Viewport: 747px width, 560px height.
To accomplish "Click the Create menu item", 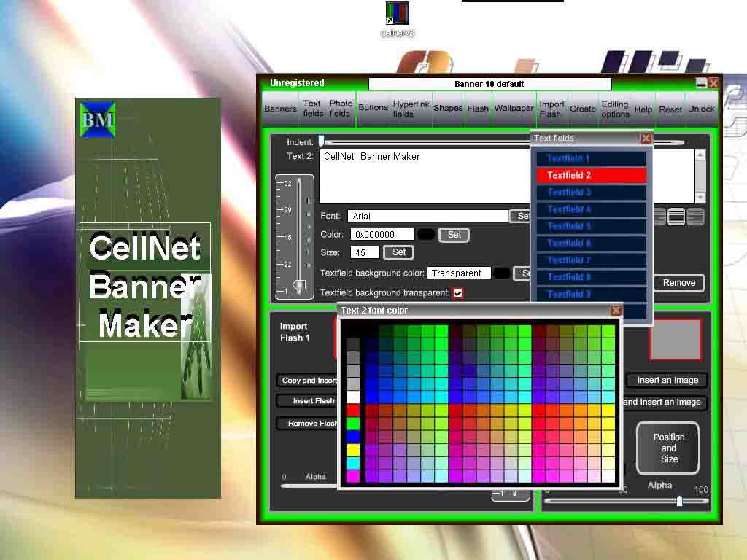I will coord(583,109).
